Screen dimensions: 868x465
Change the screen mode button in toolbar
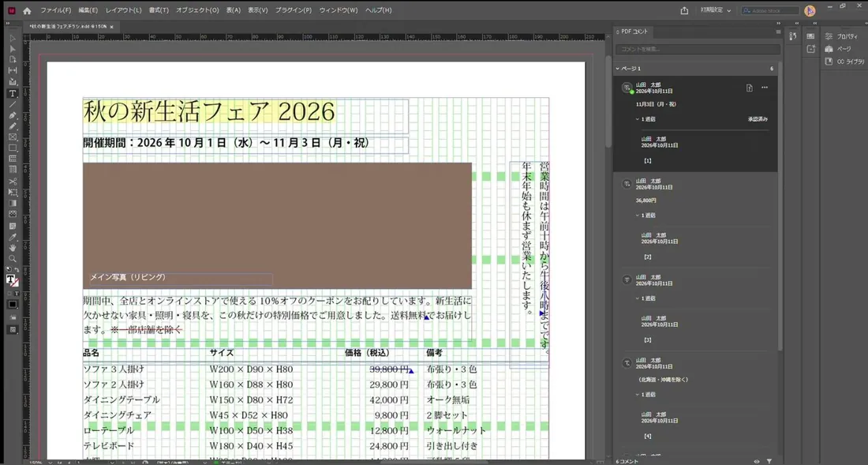tap(12, 329)
